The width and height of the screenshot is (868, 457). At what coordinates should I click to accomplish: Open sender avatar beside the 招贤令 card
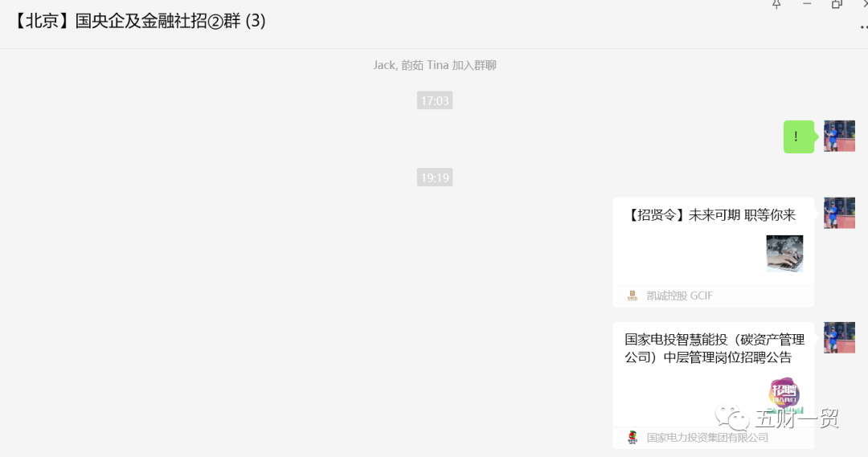(x=839, y=213)
